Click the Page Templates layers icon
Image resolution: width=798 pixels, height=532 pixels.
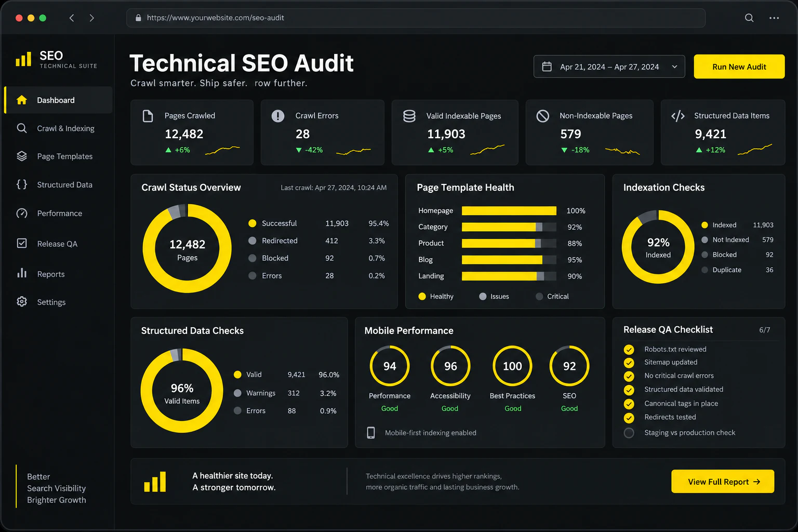coord(22,156)
